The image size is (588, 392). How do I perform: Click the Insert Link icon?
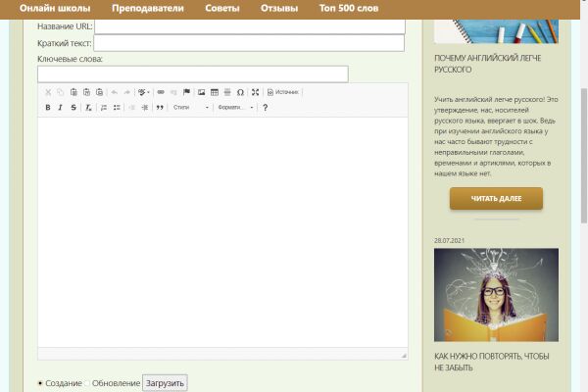click(x=161, y=92)
